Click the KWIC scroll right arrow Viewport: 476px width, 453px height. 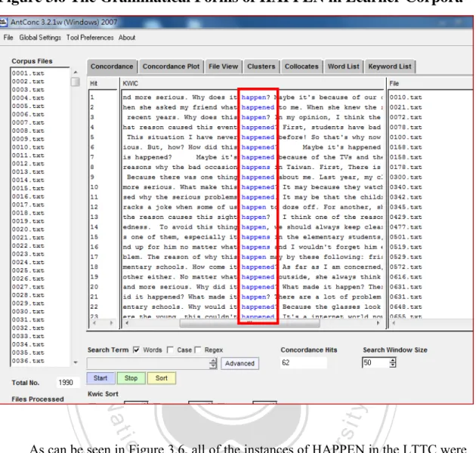click(x=378, y=323)
